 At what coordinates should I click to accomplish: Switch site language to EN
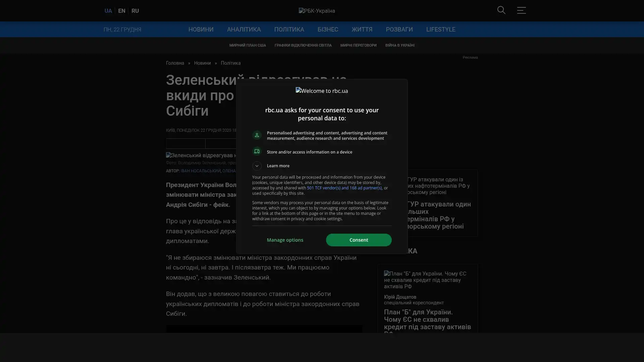pyautogui.click(x=122, y=11)
